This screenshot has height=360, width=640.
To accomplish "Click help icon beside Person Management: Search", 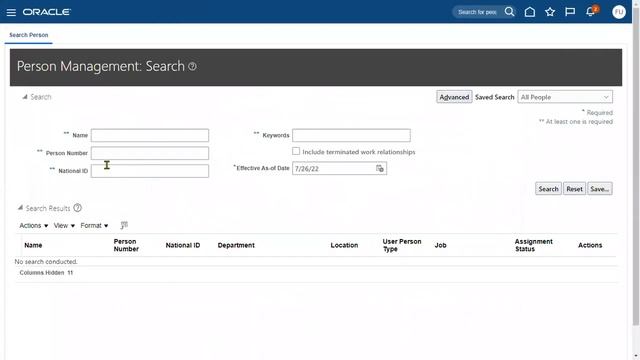I will [192, 67].
